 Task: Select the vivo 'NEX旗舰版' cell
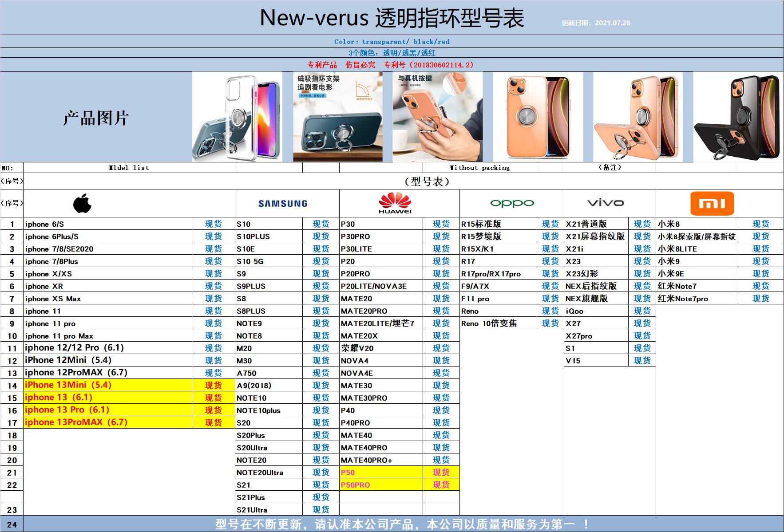(596, 298)
